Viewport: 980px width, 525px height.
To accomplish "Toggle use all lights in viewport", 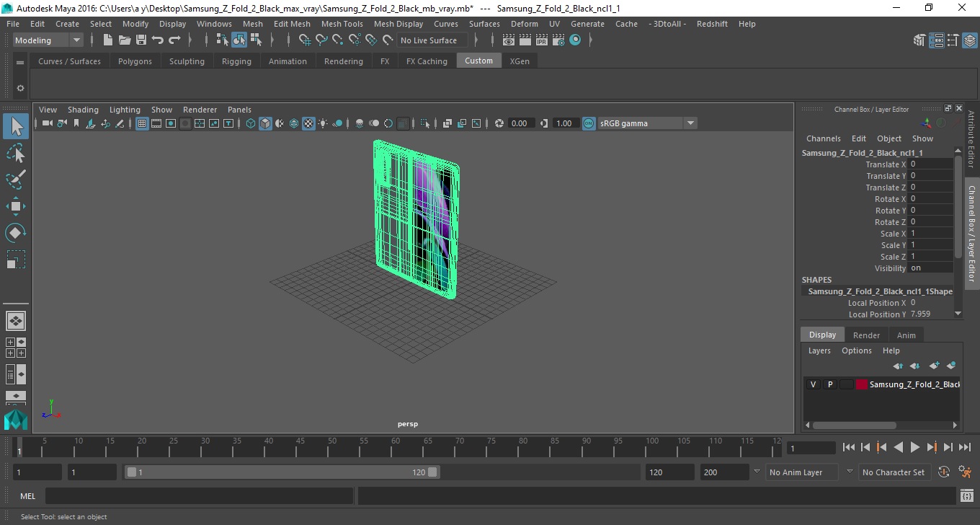I will pyautogui.click(x=323, y=123).
